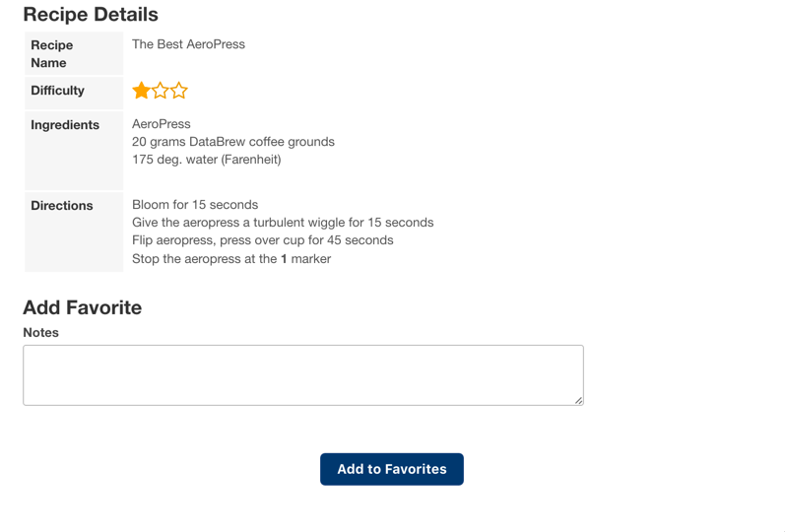The width and height of the screenshot is (785, 532).
Task: Click inside the Notes text area
Action: coord(302,374)
